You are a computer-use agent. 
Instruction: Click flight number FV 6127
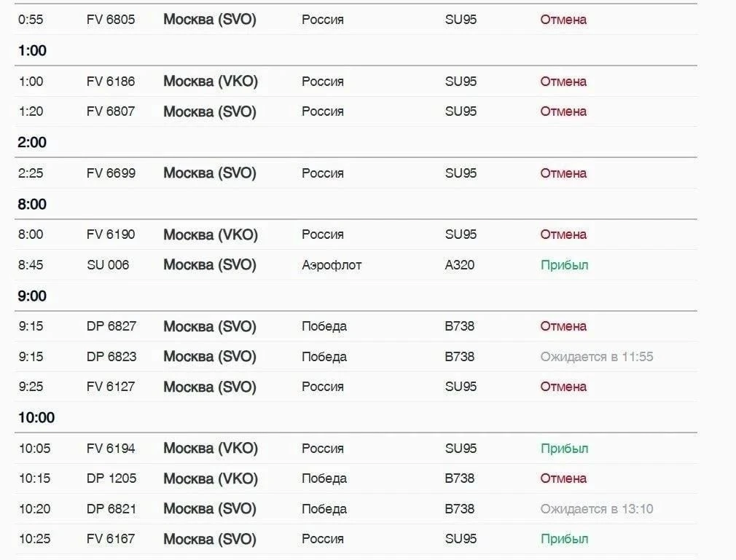pos(111,387)
